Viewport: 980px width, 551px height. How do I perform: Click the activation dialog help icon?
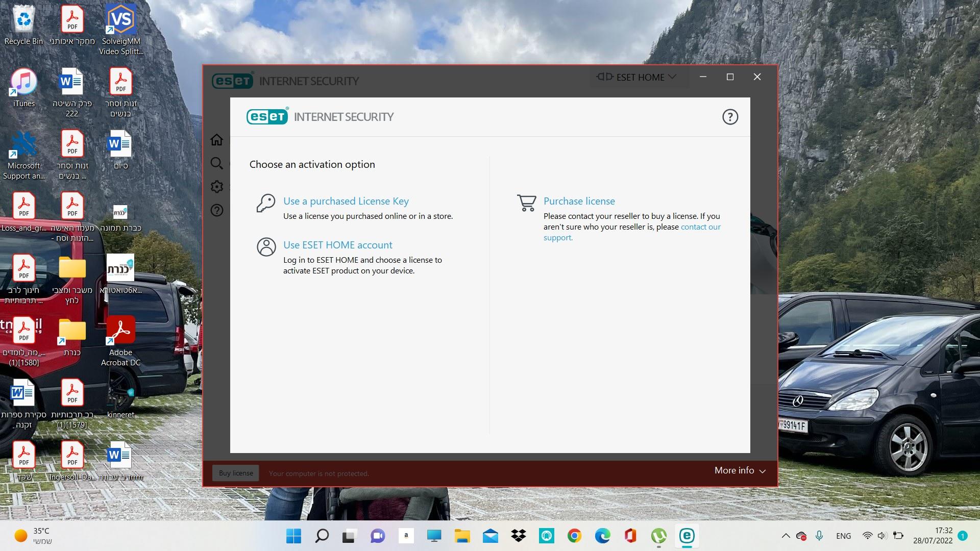[x=730, y=117]
